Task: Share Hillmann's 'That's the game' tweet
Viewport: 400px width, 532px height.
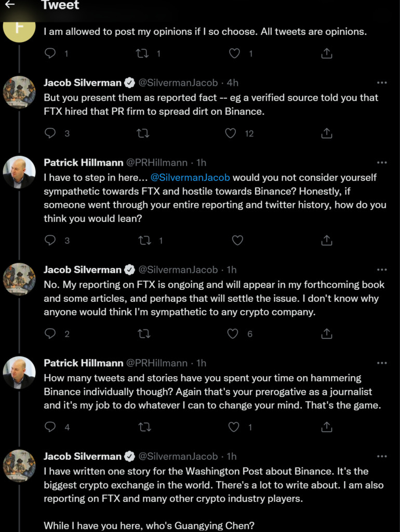Action: point(326,427)
